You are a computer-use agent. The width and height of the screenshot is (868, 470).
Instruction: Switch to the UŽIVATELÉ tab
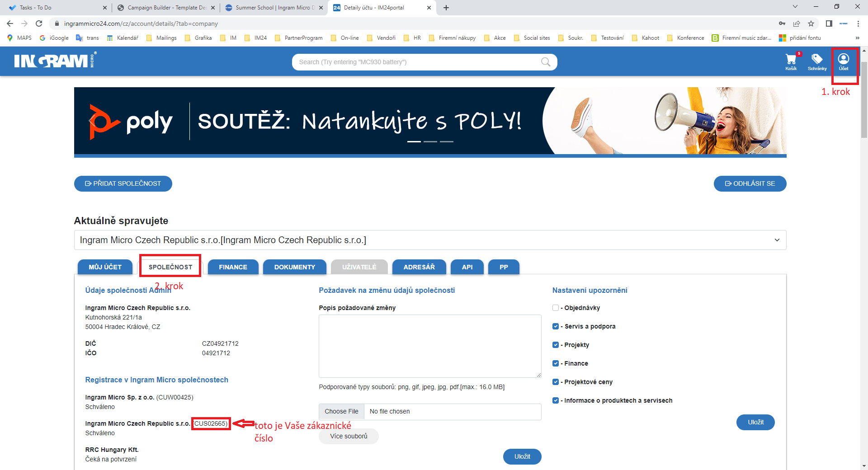coord(359,267)
